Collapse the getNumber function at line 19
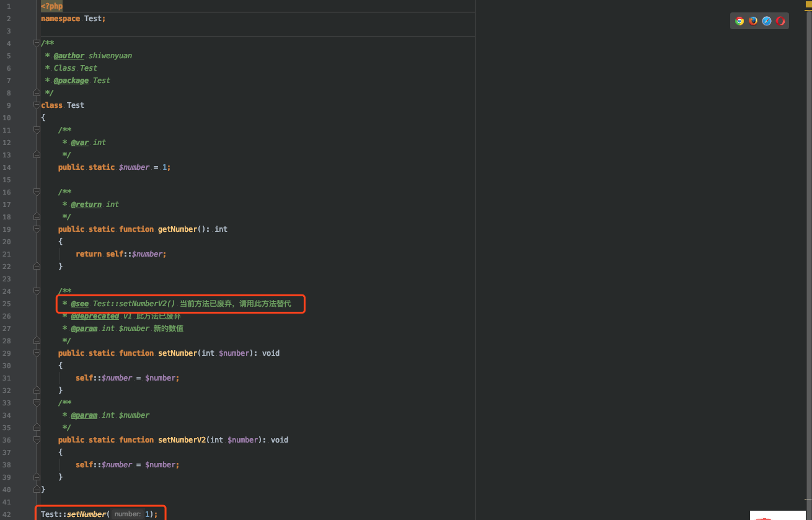The height and width of the screenshot is (520, 812). pyautogui.click(x=37, y=229)
